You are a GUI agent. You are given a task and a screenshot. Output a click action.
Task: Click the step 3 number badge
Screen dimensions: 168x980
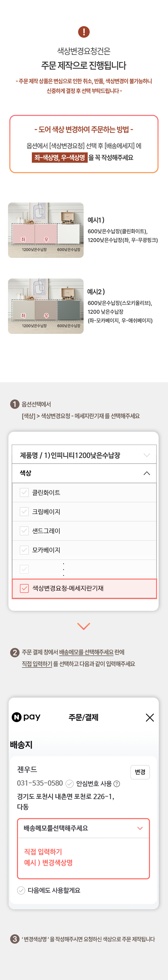pos(15,939)
